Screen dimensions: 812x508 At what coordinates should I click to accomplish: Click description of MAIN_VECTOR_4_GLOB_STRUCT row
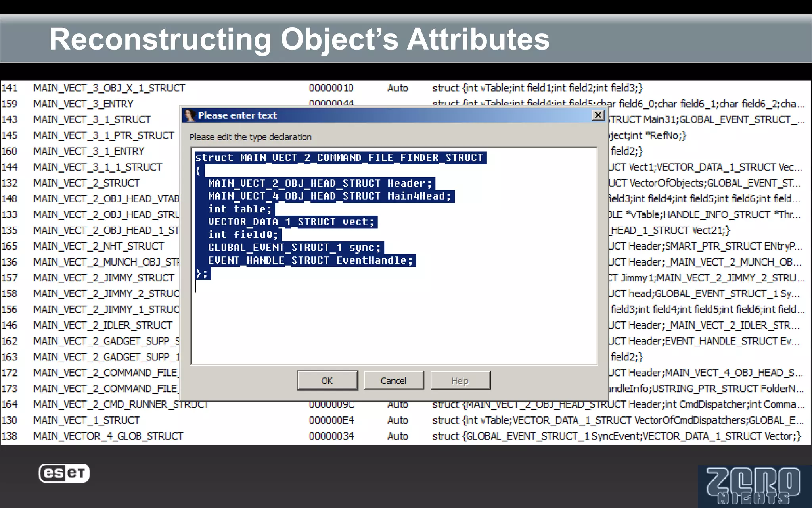(617, 436)
